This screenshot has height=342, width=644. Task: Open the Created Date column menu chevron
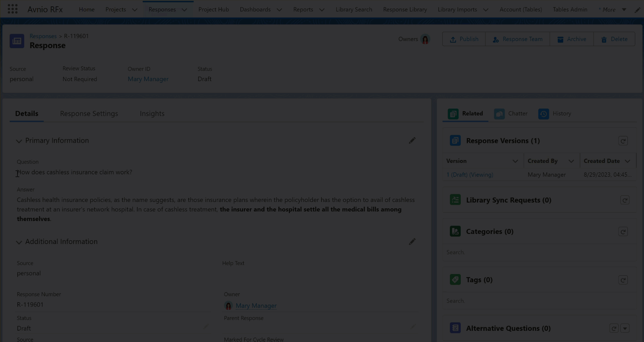(627, 161)
